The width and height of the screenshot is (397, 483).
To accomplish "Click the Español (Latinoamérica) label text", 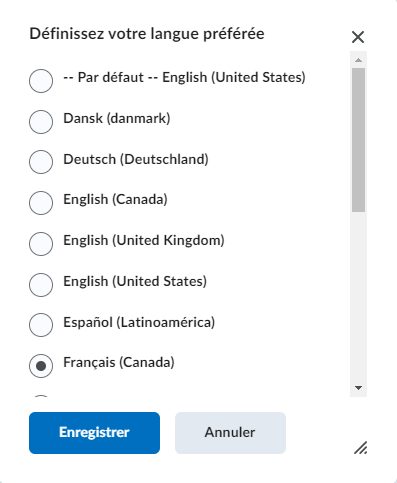I will point(139,322).
